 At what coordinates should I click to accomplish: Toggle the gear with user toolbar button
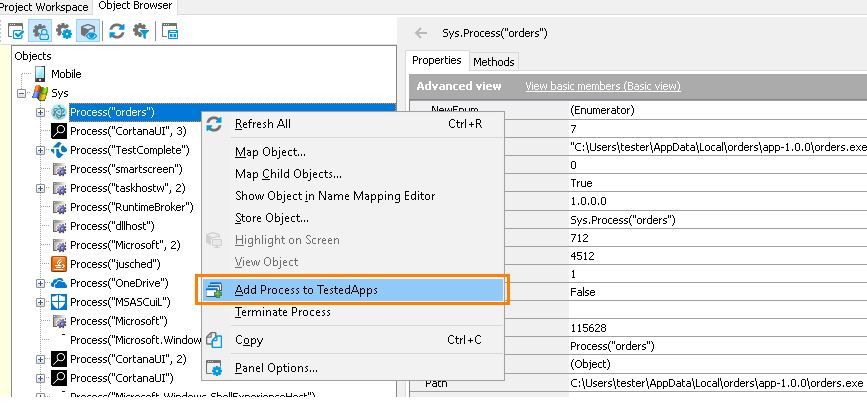[40, 32]
